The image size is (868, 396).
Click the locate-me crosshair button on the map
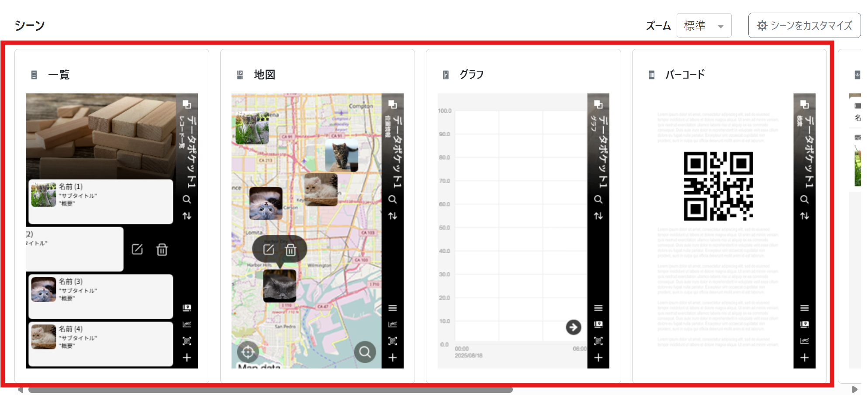pos(248,351)
